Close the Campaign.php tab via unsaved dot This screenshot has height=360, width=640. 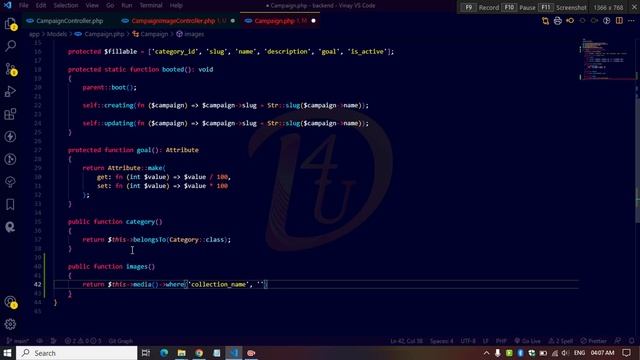pyautogui.click(x=313, y=21)
